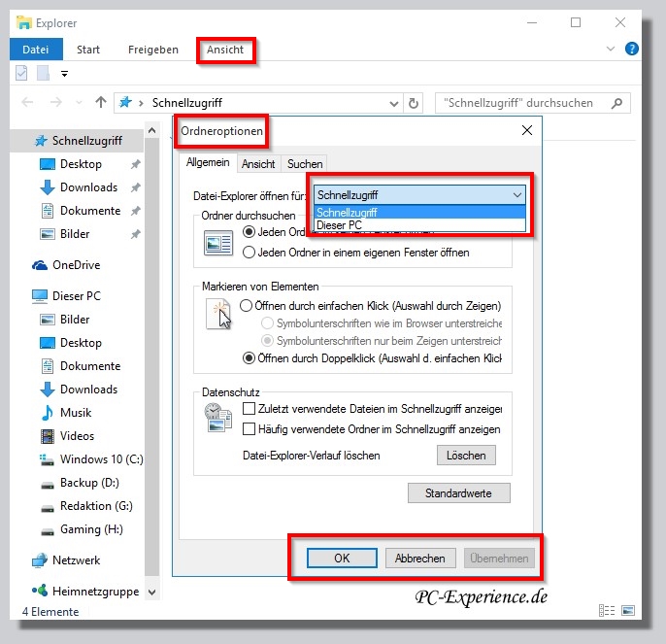666x644 pixels.
Task: Enable 'Häufig verwendete Ordner' checkbox
Action: point(250,428)
